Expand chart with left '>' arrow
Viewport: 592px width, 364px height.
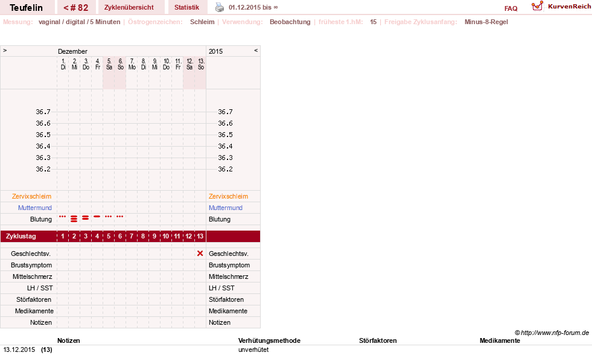click(5, 50)
